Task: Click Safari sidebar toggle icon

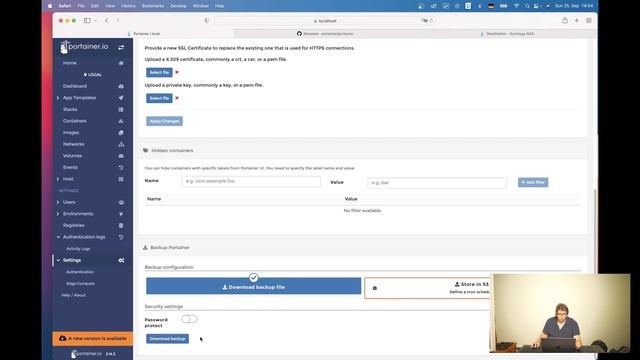Action: pyautogui.click(x=87, y=20)
